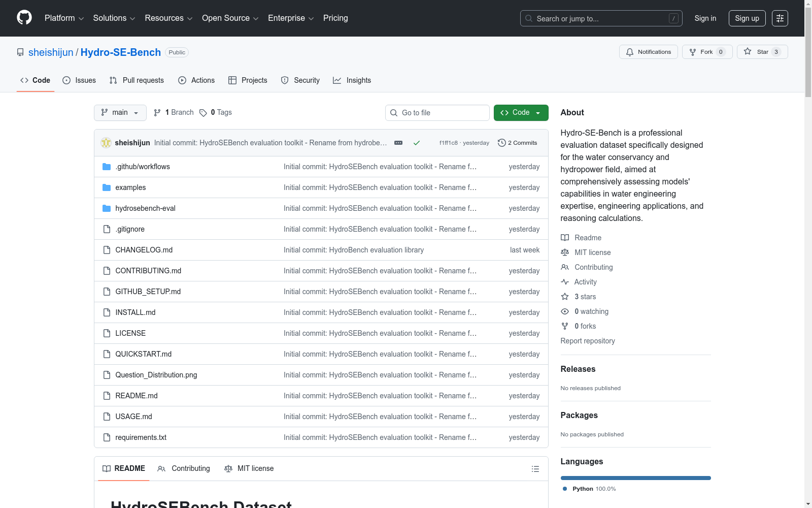Click the star icon on Star button

[x=748, y=51]
